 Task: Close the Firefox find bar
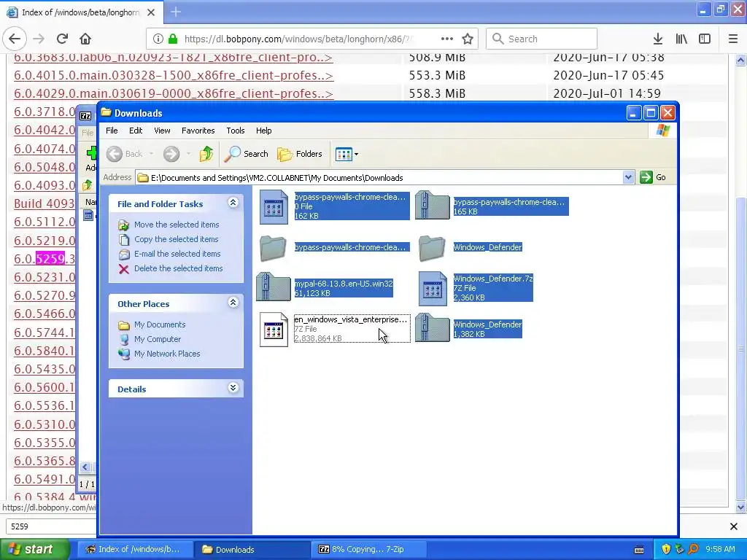click(x=734, y=526)
